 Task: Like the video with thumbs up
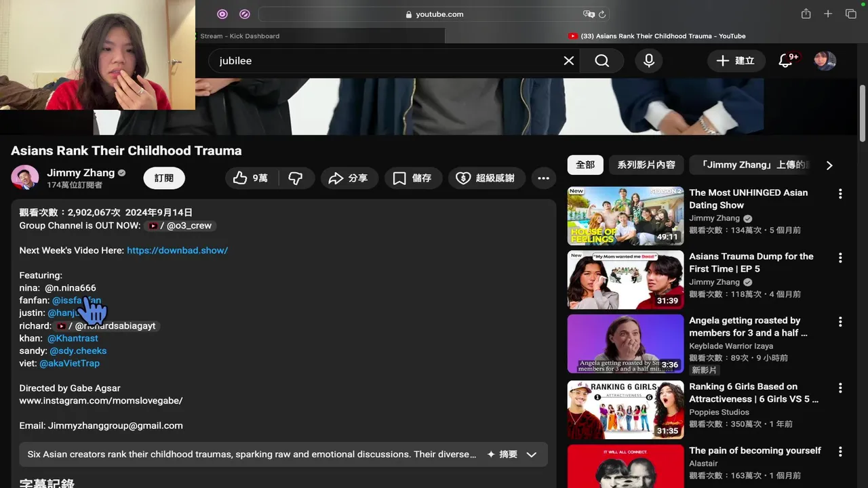click(250, 178)
